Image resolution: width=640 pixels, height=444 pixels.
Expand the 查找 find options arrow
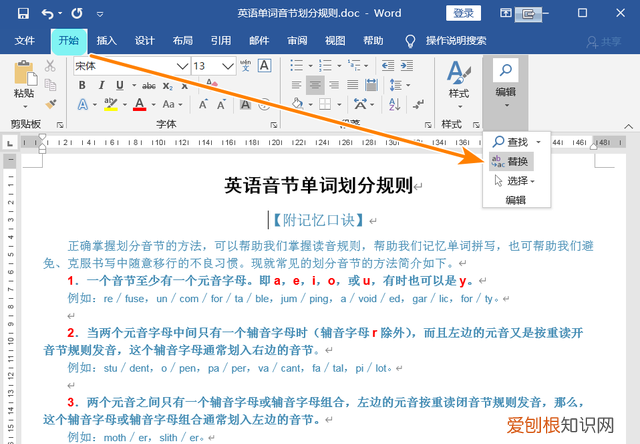pos(538,142)
